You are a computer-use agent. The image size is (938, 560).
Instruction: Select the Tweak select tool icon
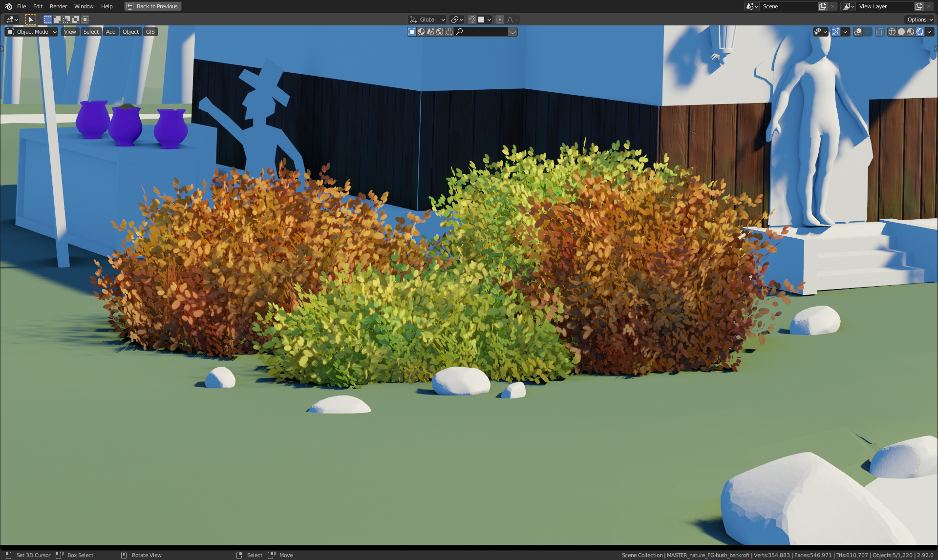(30, 20)
